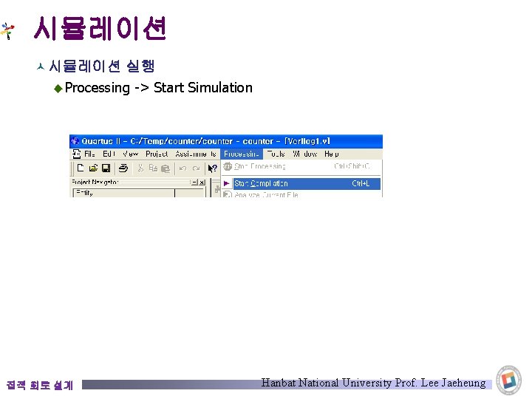Open the Project menu
Image resolution: width=532 pixels, height=399 pixels.
tap(157, 154)
